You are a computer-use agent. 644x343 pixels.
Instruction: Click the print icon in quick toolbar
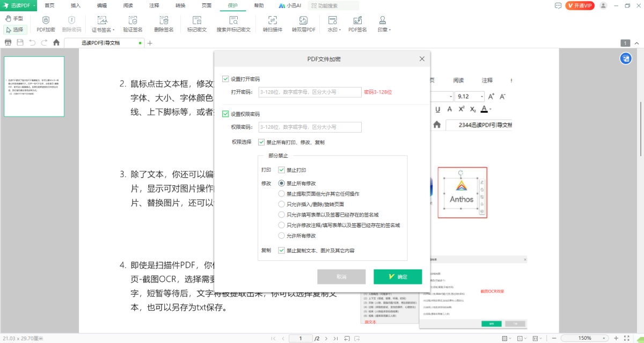[8, 42]
